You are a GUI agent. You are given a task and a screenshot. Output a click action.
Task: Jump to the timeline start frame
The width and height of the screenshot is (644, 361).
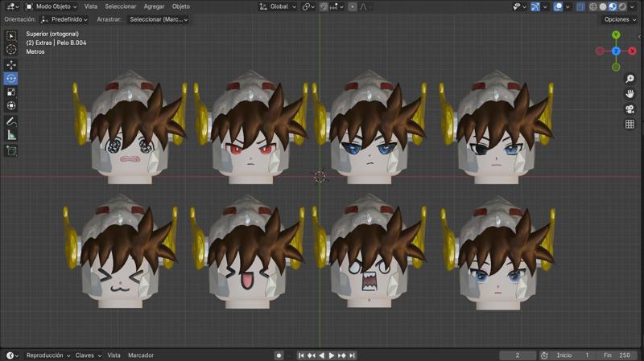[x=301, y=355]
